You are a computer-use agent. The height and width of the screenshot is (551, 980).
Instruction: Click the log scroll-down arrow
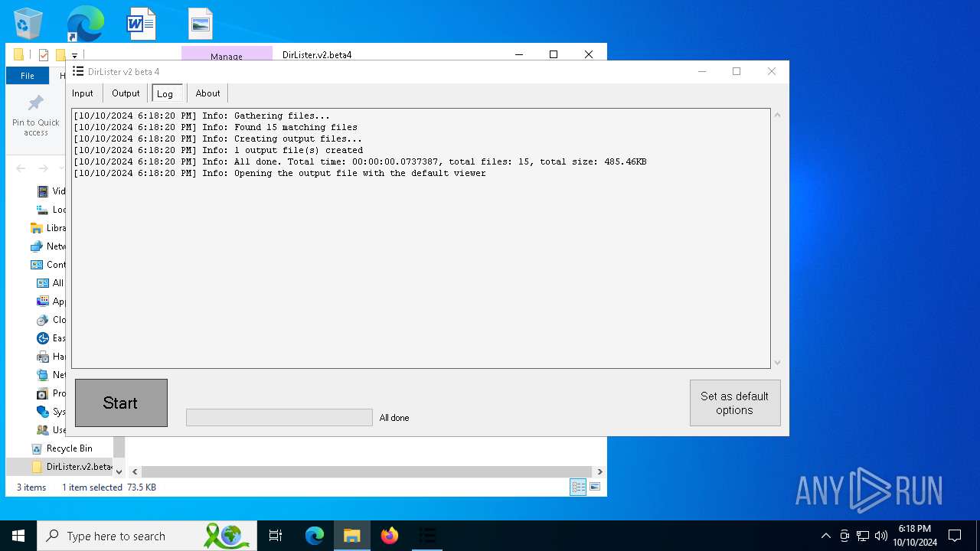[x=778, y=362]
